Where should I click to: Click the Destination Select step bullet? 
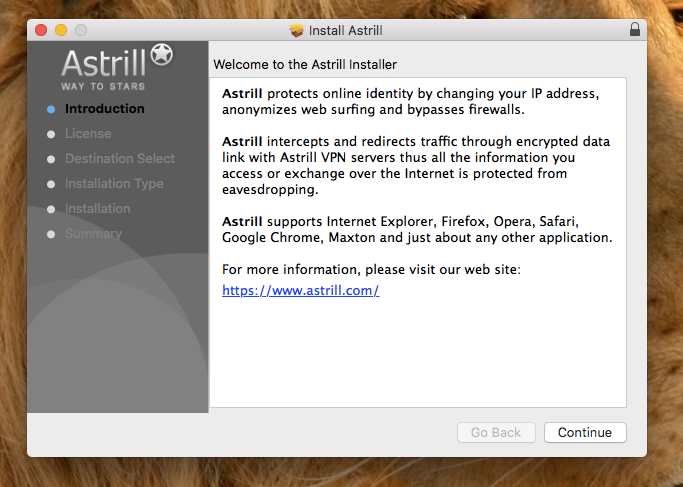51,159
